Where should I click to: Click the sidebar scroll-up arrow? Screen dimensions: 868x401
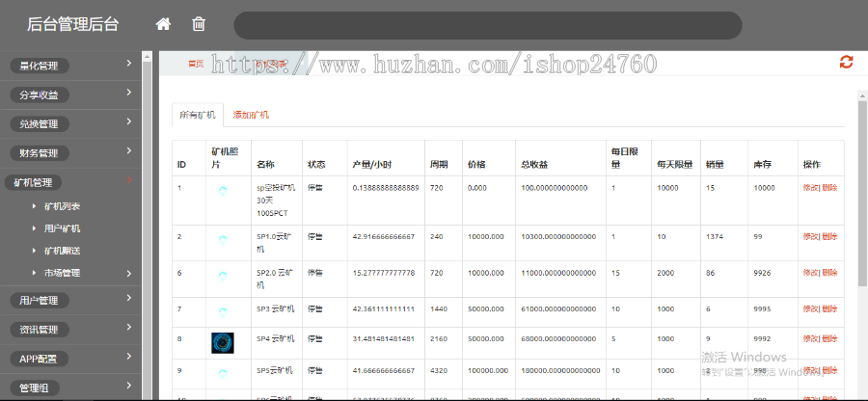pos(147,56)
